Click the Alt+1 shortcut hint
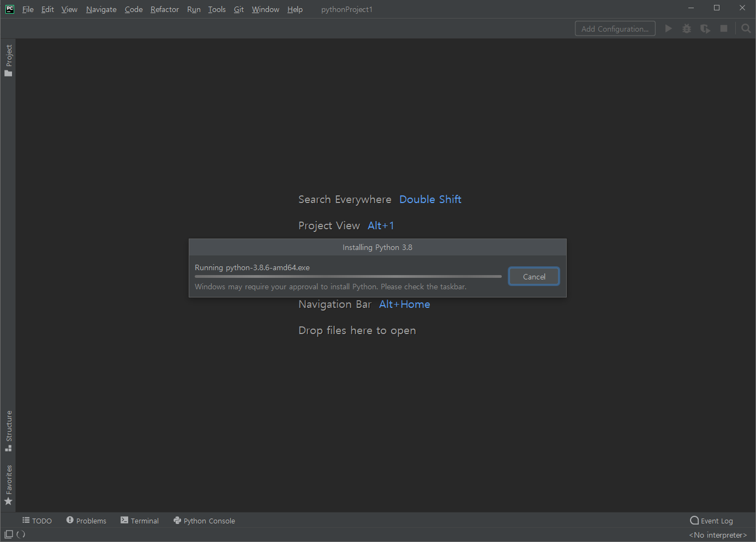Screen dimensions: 756x542 pos(381,225)
